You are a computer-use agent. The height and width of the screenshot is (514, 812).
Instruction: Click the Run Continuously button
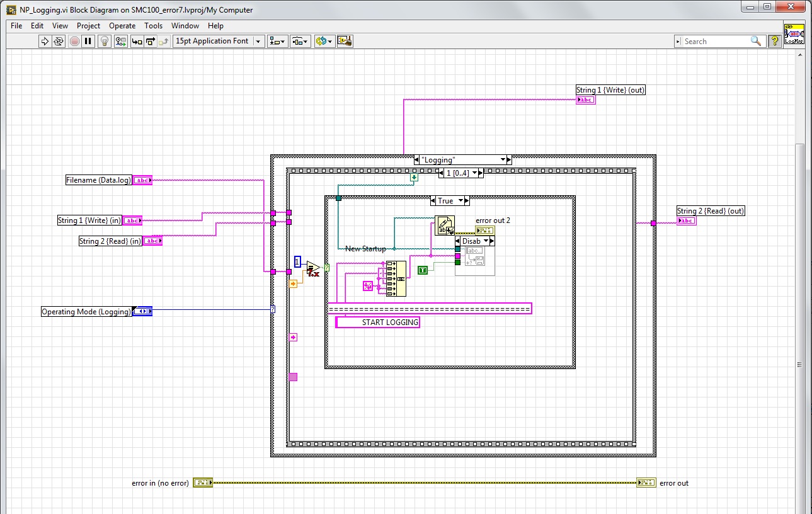59,41
